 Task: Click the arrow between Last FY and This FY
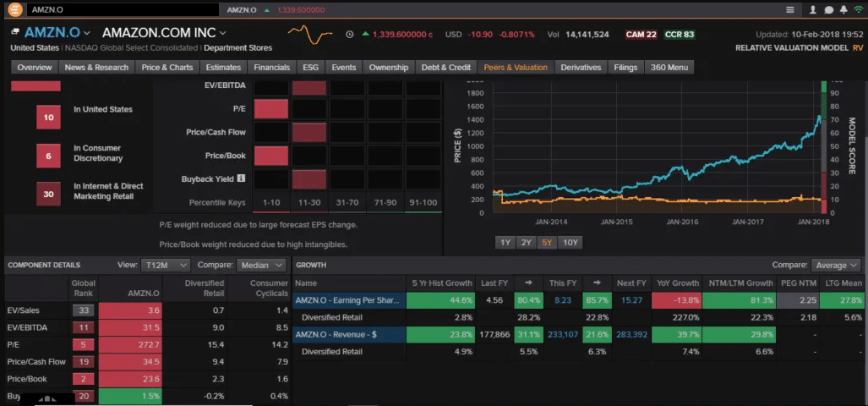point(529,283)
